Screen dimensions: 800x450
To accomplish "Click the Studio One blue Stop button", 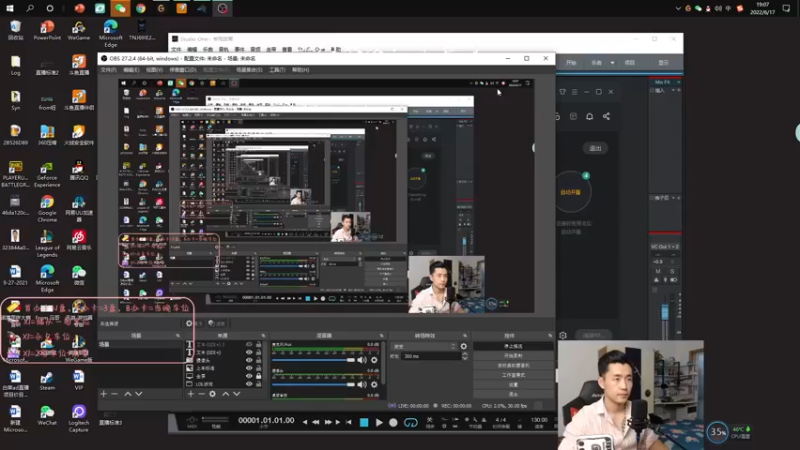I will pos(364,422).
